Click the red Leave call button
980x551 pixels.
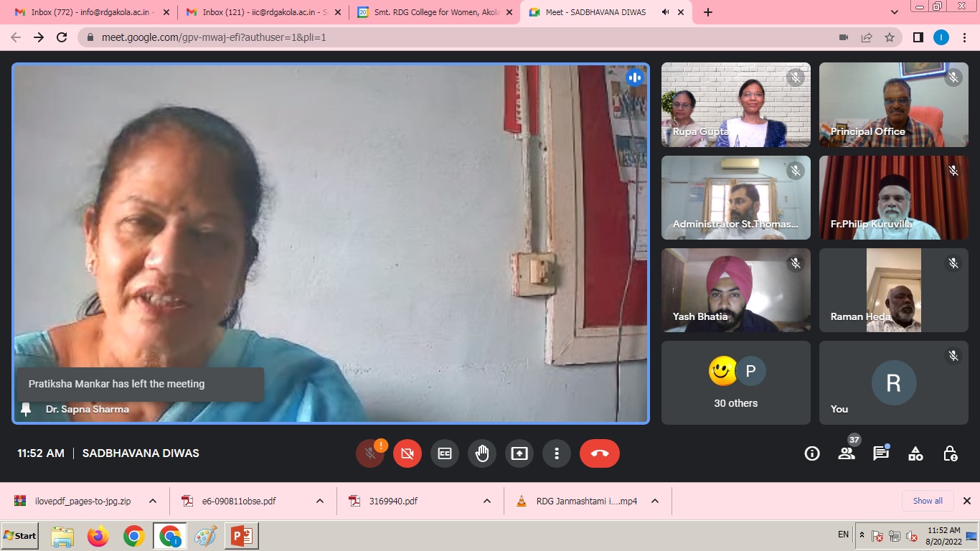click(599, 453)
